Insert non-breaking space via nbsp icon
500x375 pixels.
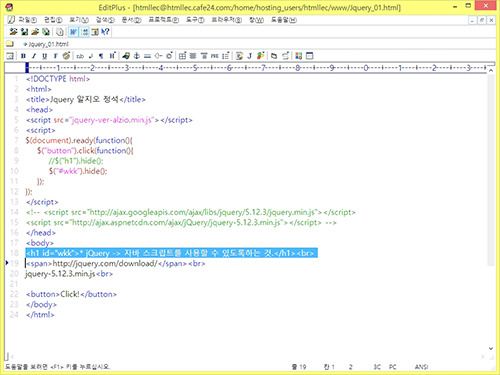80,56
